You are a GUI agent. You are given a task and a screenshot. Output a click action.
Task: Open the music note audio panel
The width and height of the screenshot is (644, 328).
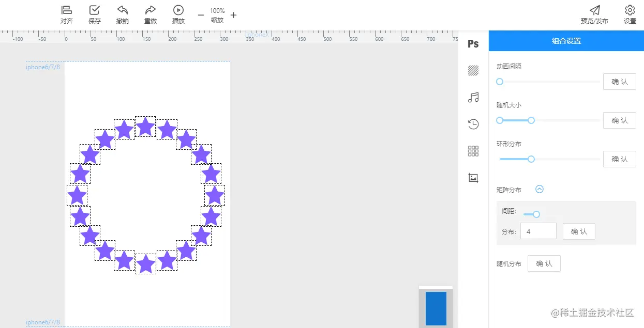pyautogui.click(x=473, y=98)
